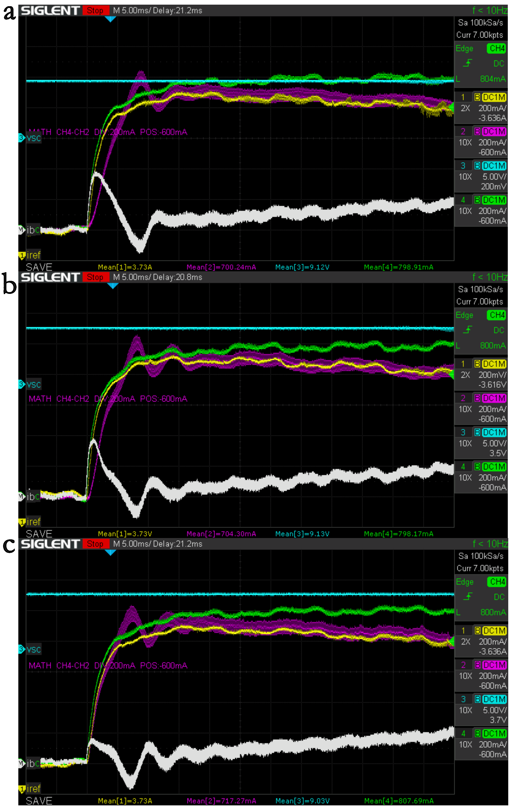Click the Edge trigger type label in the middle capture

(x=465, y=315)
